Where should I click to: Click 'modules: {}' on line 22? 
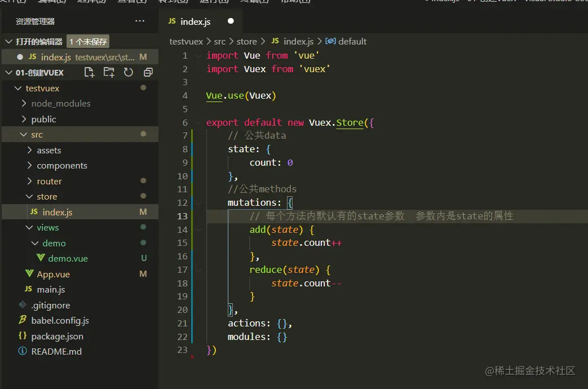tap(257, 337)
